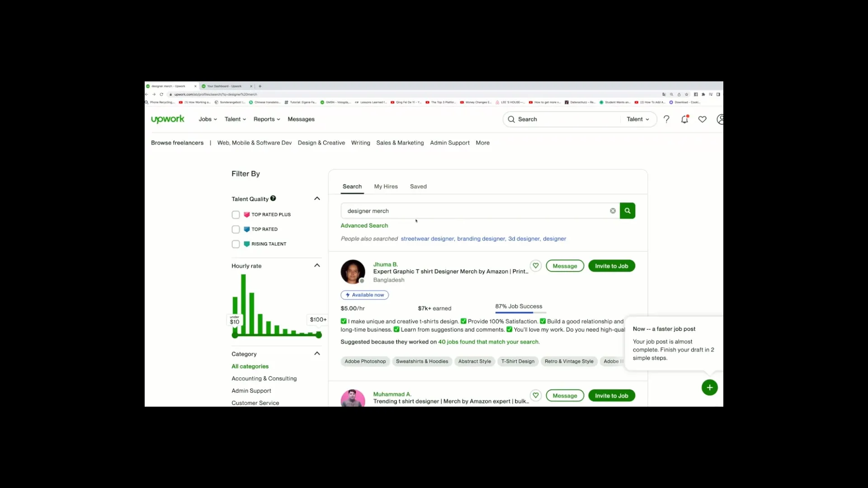Click the saved/wishlist heart icon
Image resolution: width=868 pixels, height=488 pixels.
702,119
